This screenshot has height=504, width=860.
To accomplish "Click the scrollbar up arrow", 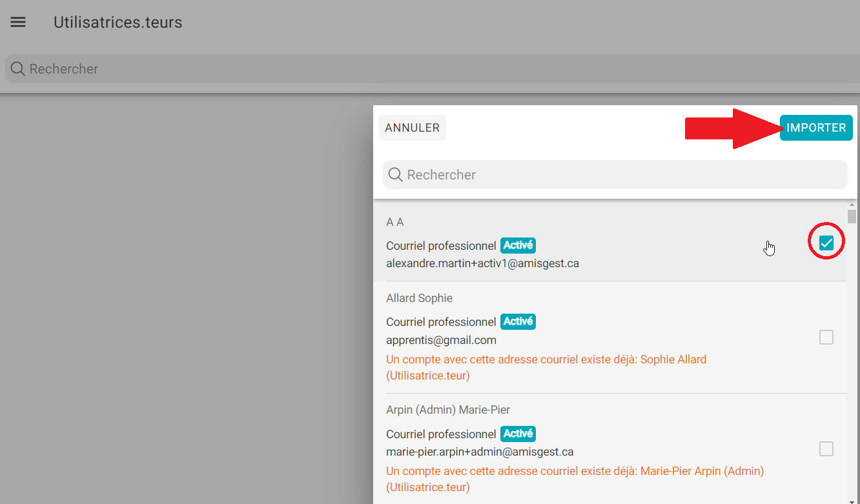I will [852, 205].
